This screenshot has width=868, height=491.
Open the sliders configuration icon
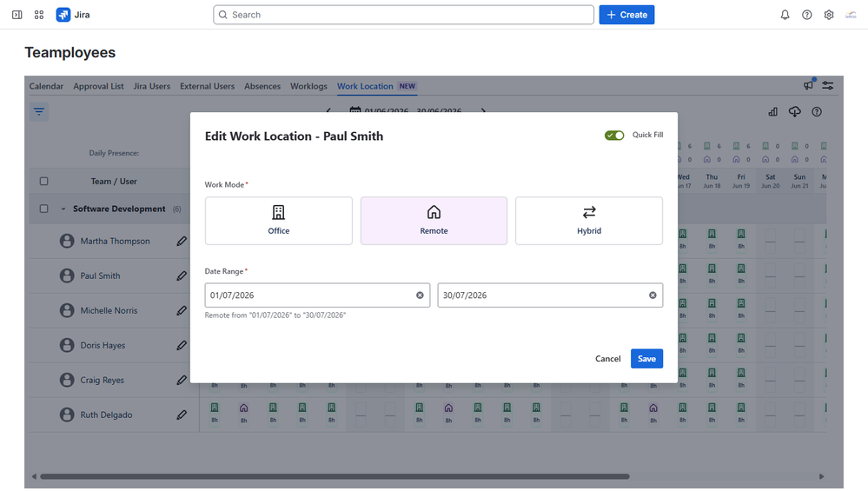[828, 85]
